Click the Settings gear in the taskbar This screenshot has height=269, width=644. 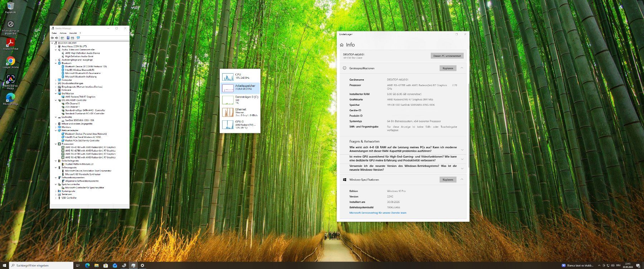click(142, 265)
